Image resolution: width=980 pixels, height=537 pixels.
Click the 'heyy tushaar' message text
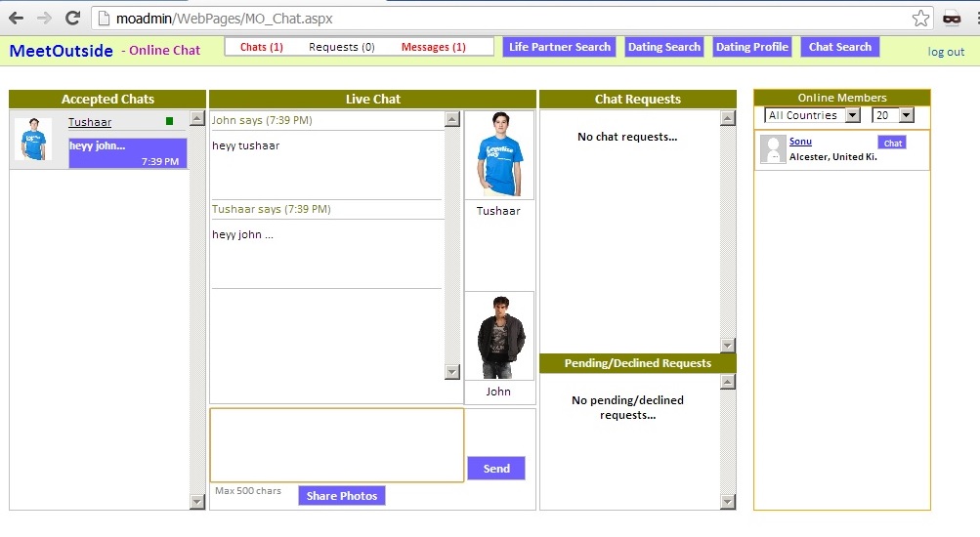[x=245, y=146]
